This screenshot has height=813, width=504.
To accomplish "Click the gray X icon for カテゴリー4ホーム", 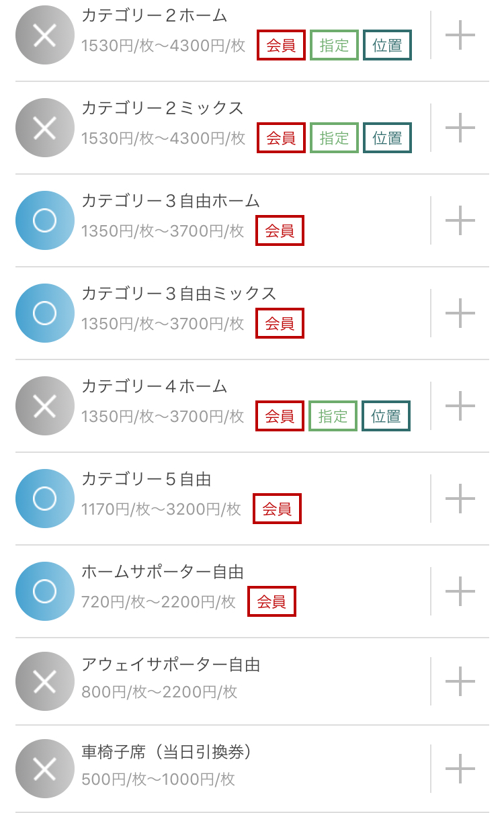I will click(x=44, y=406).
